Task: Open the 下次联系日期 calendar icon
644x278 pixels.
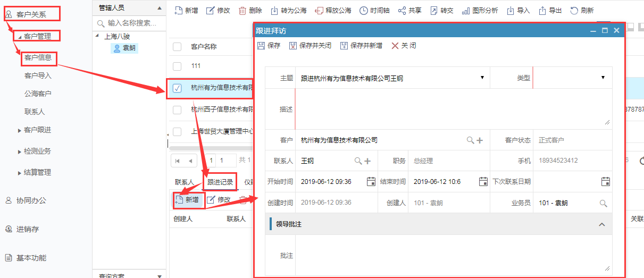Action: click(605, 182)
